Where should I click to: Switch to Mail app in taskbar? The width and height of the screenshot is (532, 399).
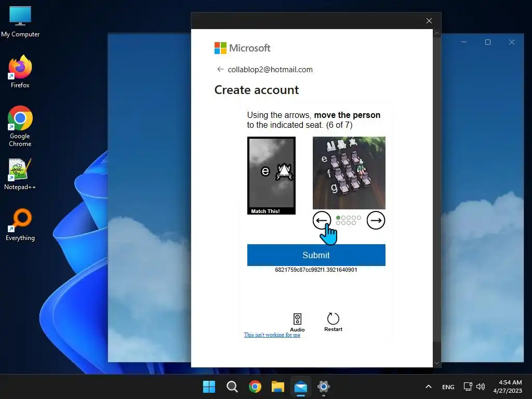pos(301,387)
